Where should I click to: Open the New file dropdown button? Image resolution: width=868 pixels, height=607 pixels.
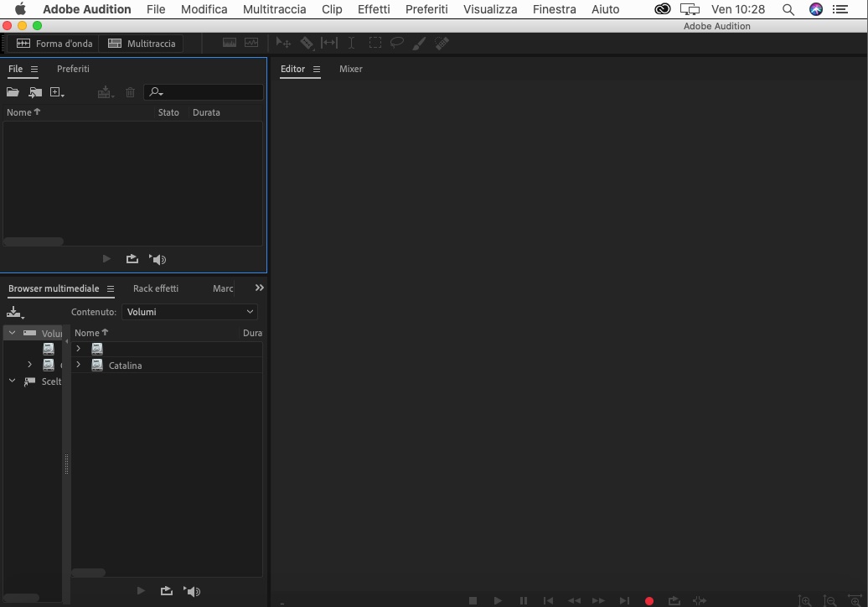coord(57,92)
